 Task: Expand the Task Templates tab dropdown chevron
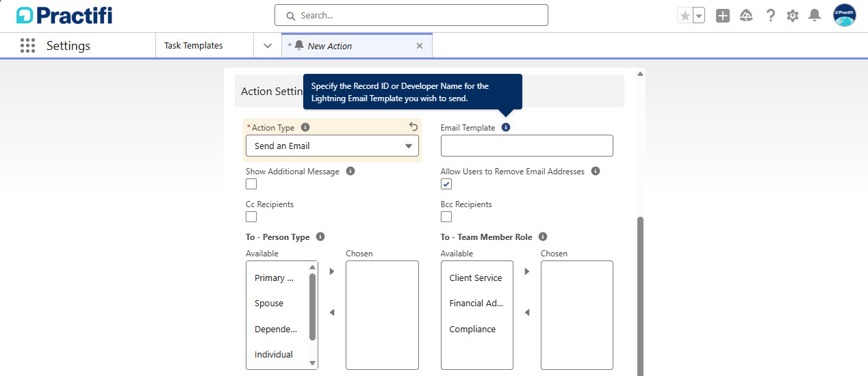(x=268, y=46)
